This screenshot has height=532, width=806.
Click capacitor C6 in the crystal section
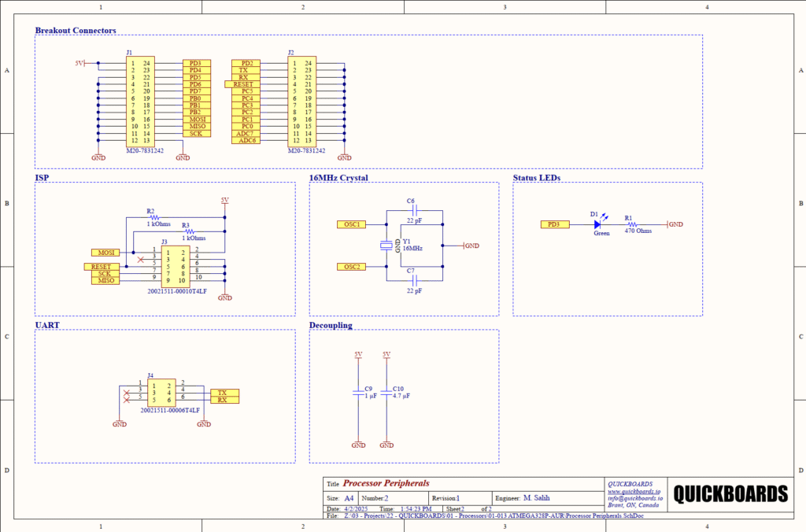pyautogui.click(x=411, y=211)
